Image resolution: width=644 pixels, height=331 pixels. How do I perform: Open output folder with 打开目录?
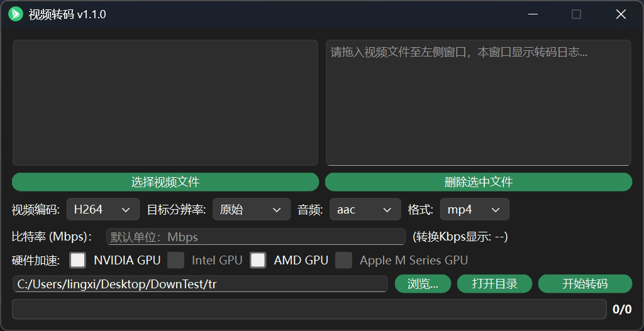[x=494, y=284]
